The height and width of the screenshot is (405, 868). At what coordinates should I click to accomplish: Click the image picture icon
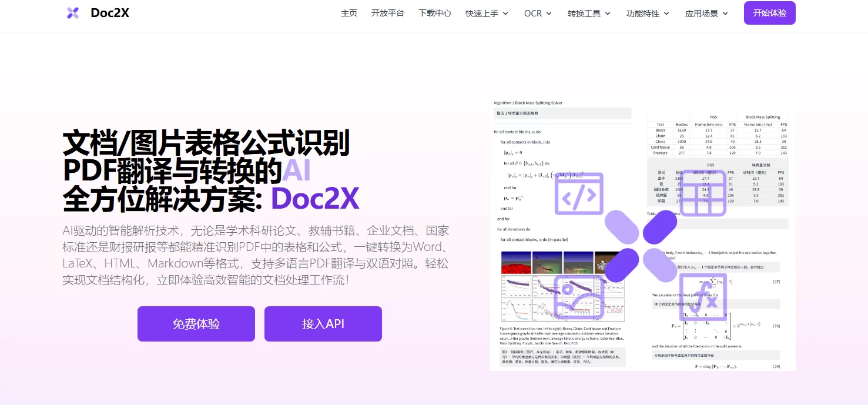(x=579, y=297)
